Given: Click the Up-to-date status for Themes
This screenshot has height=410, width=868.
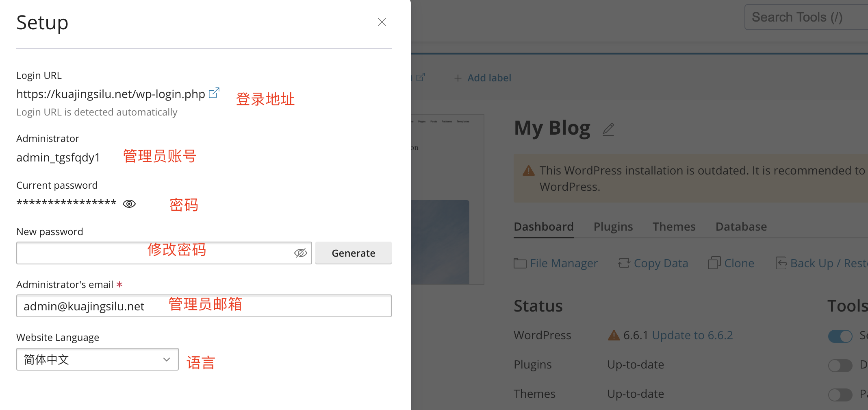Looking at the screenshot, I should (x=636, y=394).
